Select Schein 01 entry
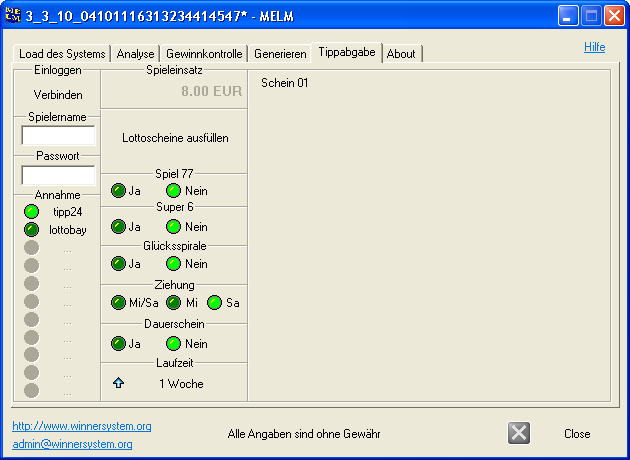 (284, 83)
